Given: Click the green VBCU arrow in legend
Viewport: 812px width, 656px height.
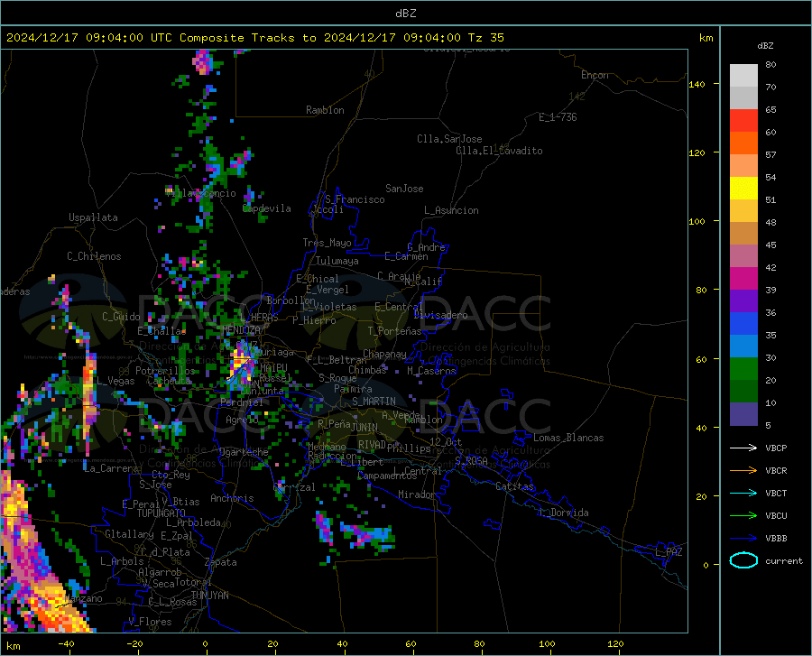Looking at the screenshot, I should point(743,516).
